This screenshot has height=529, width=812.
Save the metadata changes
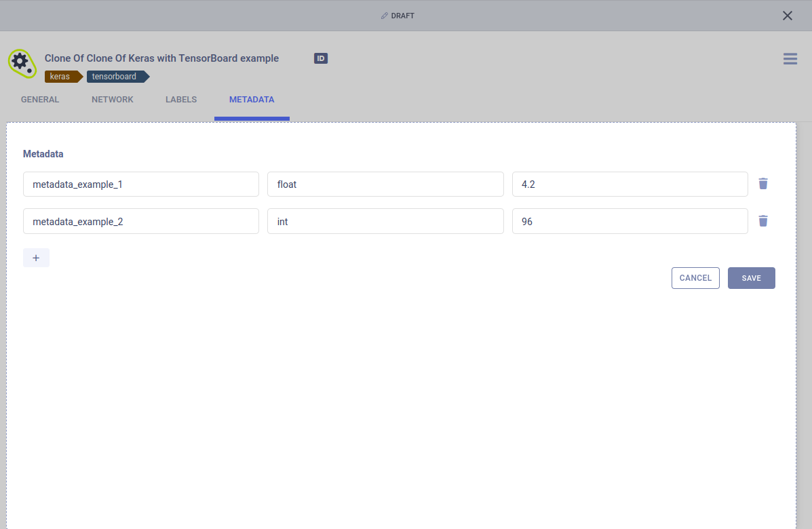(x=751, y=278)
